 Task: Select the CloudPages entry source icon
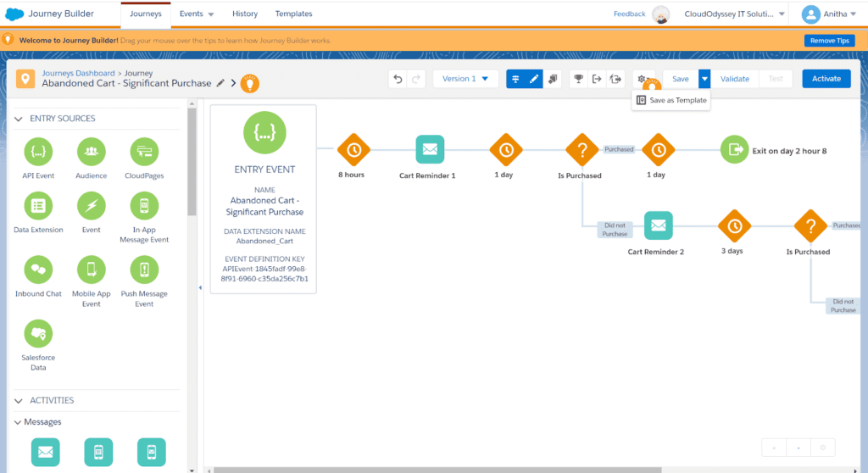pos(144,153)
